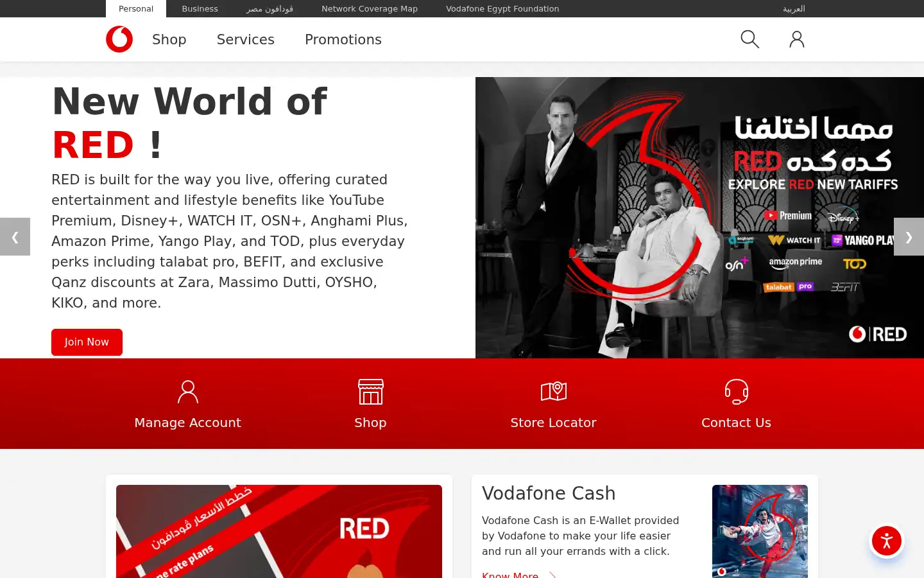Open the search magnifier icon
924x578 pixels.
pos(749,39)
